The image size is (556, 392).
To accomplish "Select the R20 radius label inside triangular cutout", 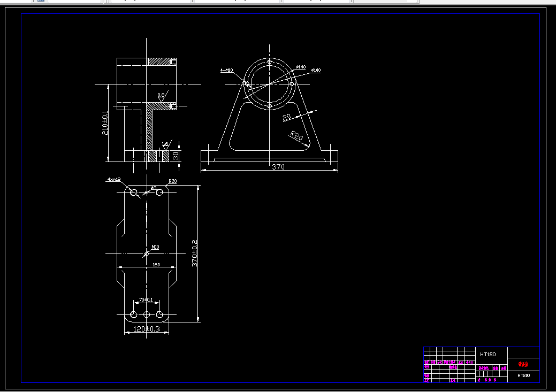I will pos(296,136).
